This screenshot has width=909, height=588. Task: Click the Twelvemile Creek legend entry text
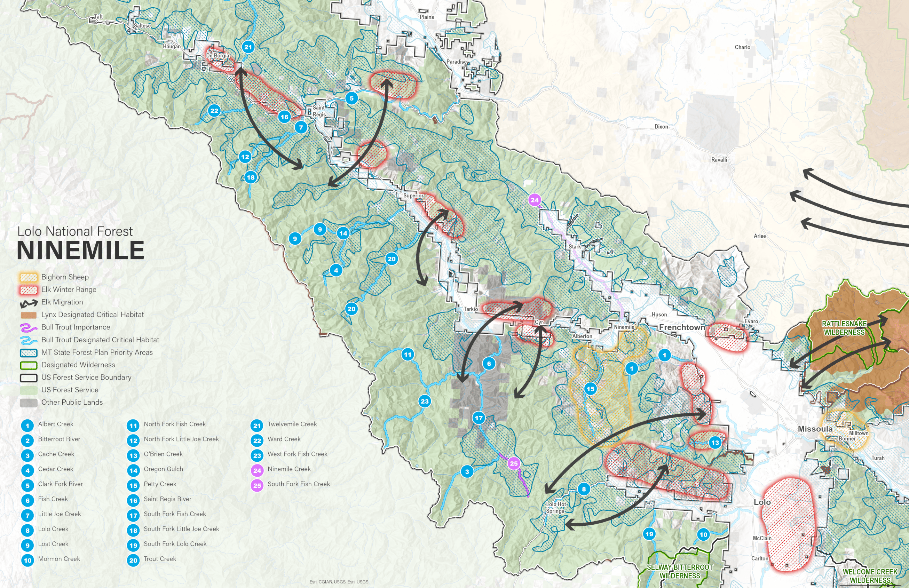coord(292,424)
